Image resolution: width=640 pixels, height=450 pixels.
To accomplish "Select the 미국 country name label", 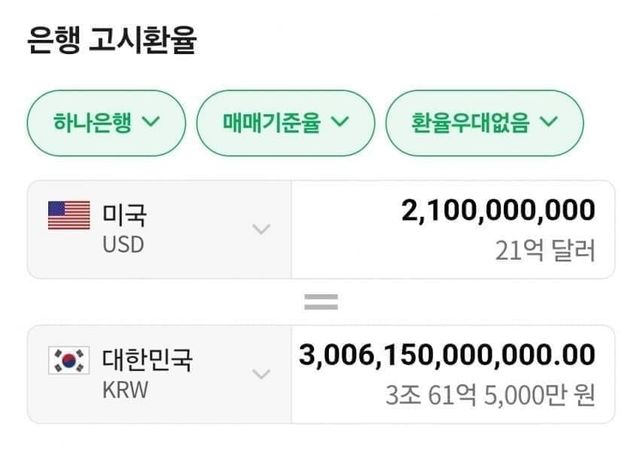I will click(124, 213).
